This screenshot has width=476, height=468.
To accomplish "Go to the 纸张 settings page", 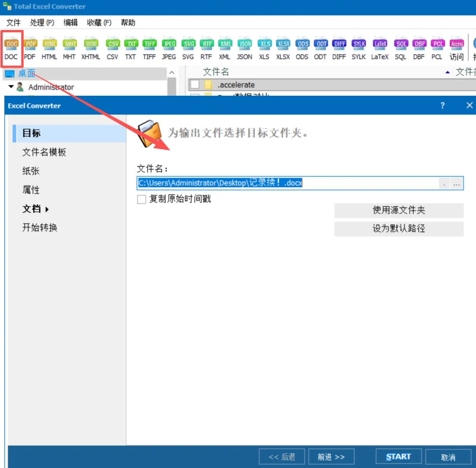I will 31,171.
